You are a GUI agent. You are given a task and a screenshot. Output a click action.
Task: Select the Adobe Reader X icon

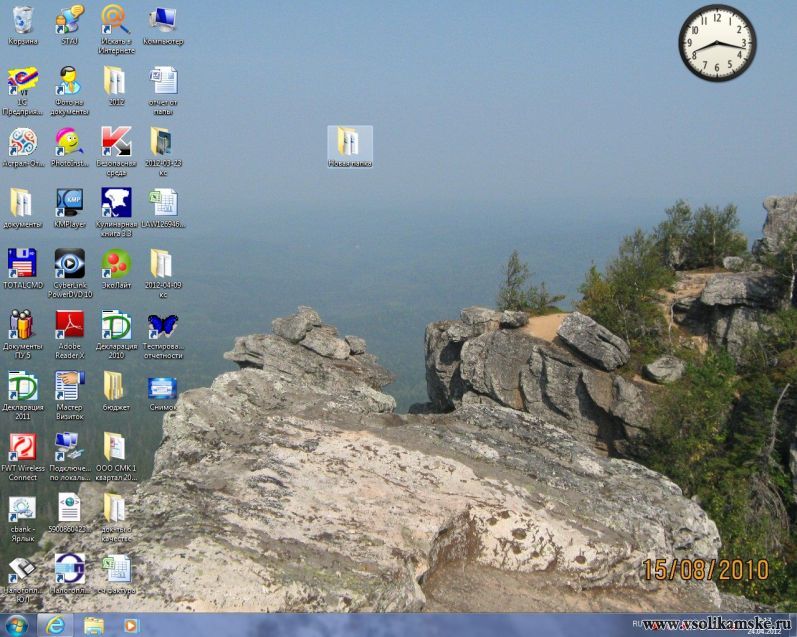[69, 325]
